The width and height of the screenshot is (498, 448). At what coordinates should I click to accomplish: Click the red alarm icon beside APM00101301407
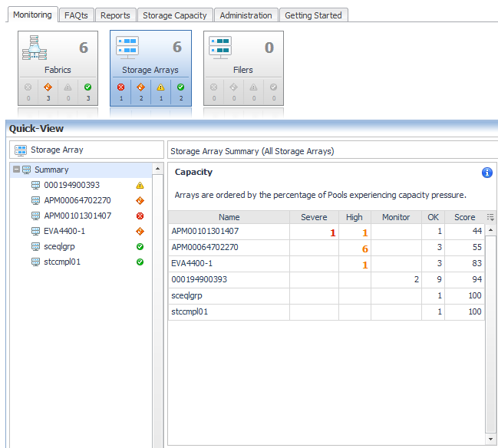tap(140, 216)
